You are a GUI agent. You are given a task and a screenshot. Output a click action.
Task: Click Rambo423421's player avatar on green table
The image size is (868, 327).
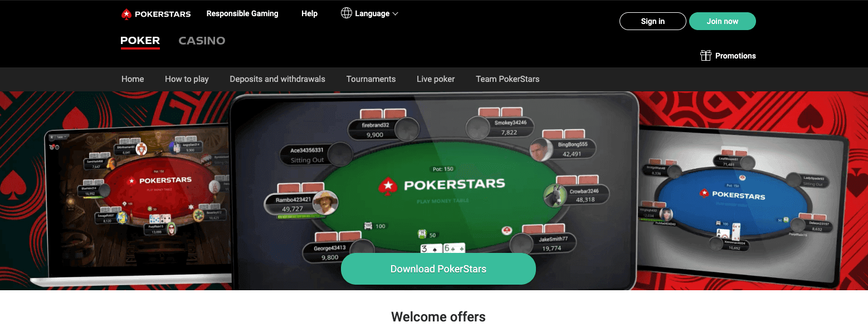tap(325, 203)
